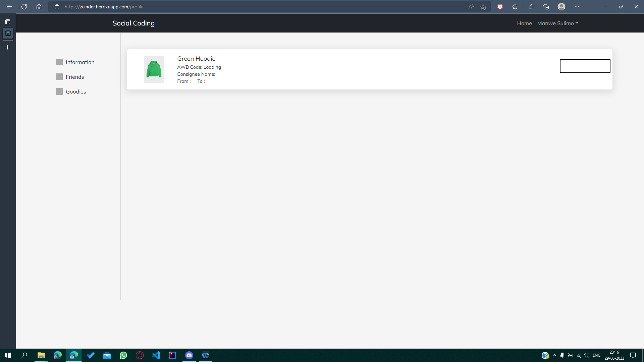Open the Collections icon in toolbar

coord(546,6)
